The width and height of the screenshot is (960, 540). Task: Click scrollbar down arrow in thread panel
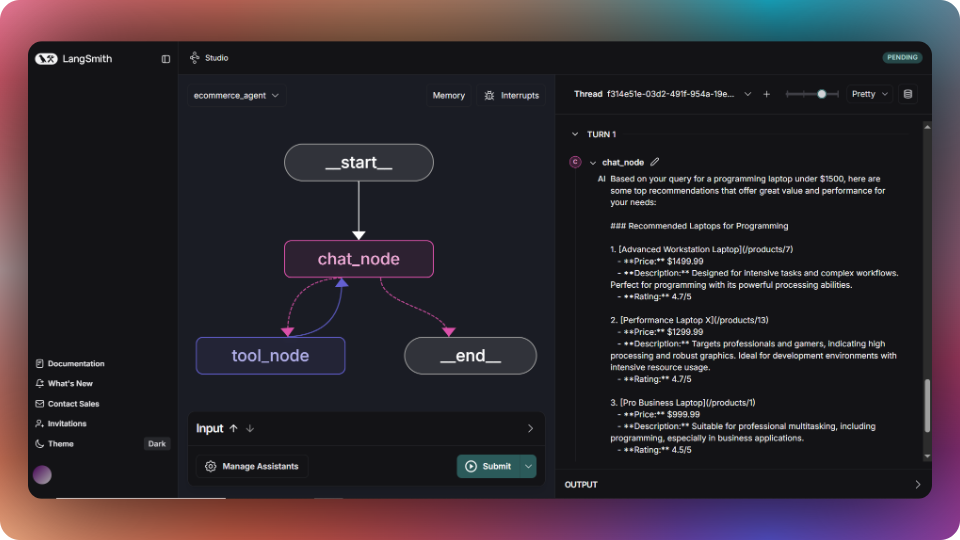927,456
